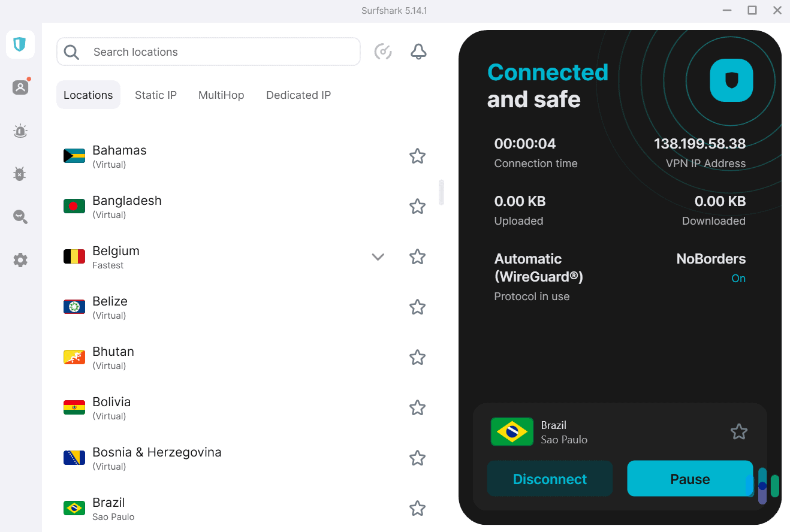
Task: Open the private Search feature
Action: click(20, 217)
